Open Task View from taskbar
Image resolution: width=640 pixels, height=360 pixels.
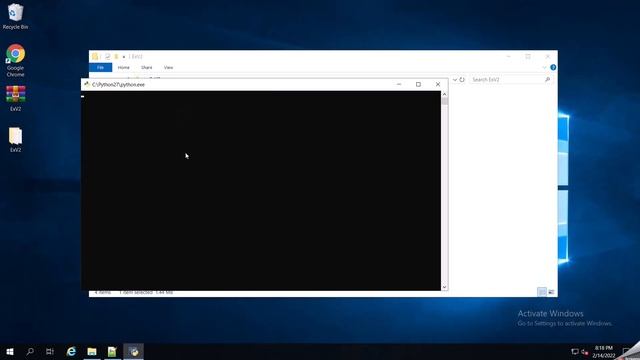pyautogui.click(x=50, y=351)
